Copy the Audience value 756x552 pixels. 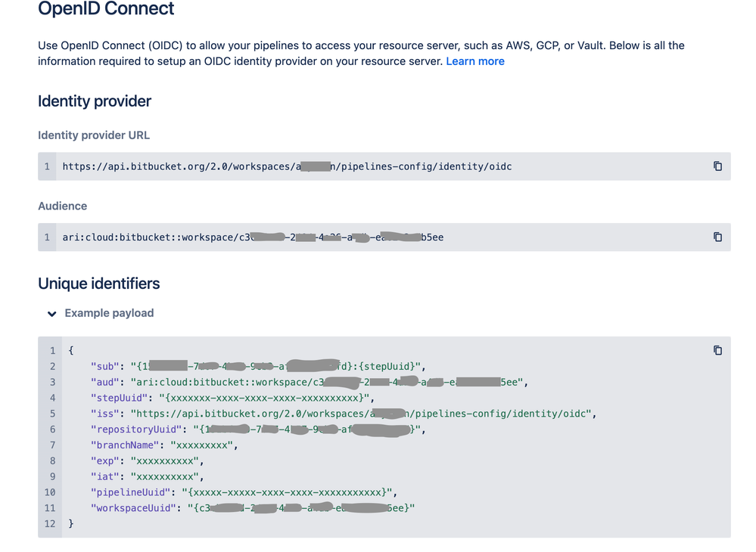(x=717, y=237)
